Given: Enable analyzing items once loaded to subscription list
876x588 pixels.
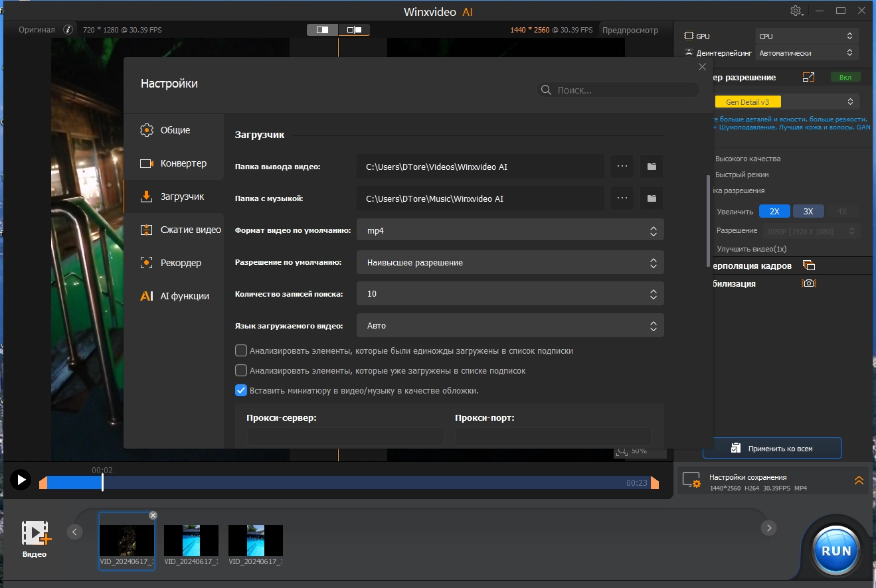Looking at the screenshot, I should tap(241, 350).
